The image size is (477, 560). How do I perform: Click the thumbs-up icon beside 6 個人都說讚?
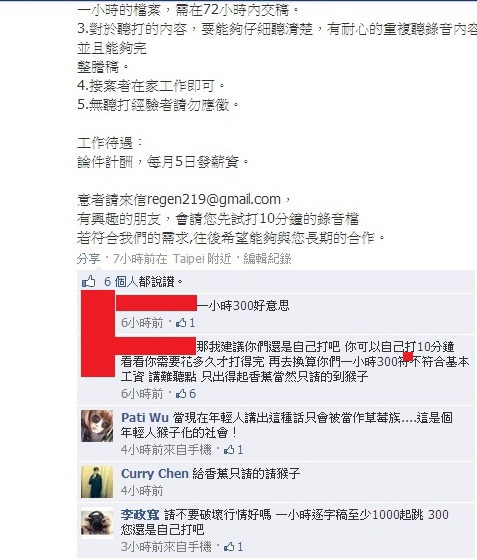(89, 282)
